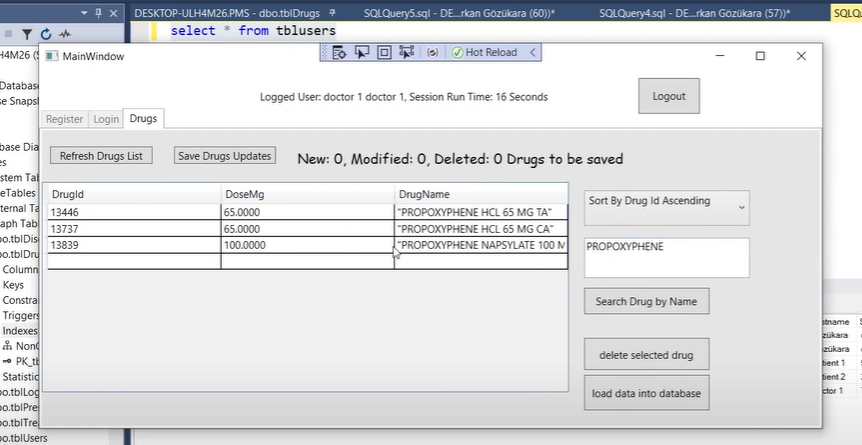Select the DrugId cell 13839

134,245
